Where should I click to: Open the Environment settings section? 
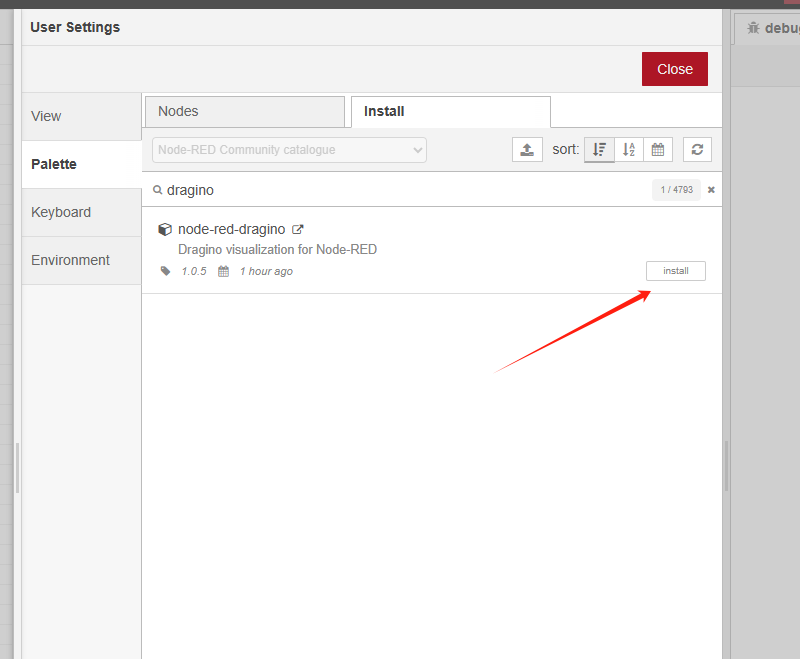coord(82,260)
